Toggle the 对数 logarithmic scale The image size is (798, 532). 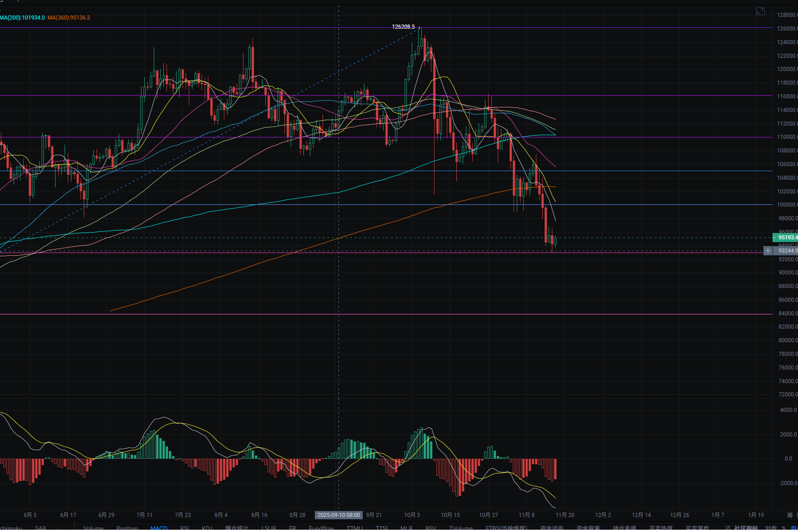tap(771, 528)
